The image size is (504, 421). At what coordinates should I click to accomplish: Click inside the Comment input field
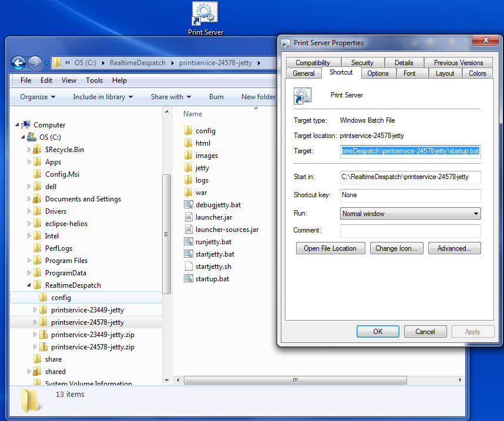point(409,230)
